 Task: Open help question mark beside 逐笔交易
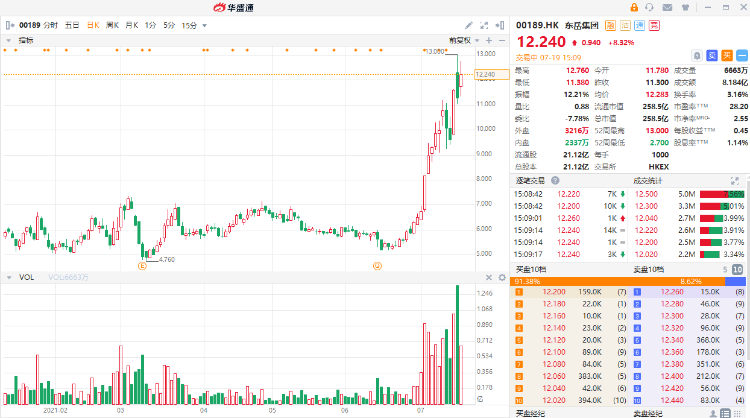click(555, 181)
